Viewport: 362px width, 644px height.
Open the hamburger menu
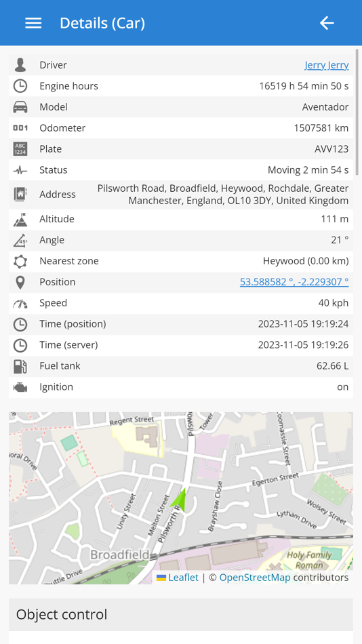point(33,23)
